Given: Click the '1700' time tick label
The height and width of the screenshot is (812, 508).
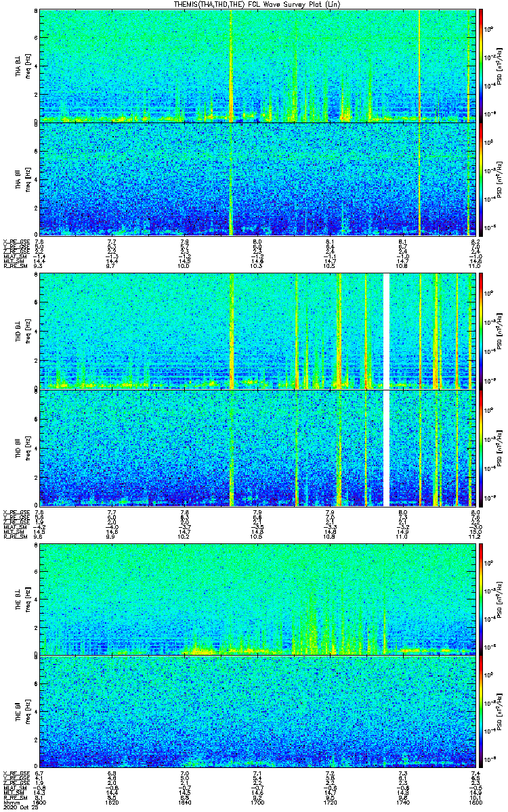Looking at the screenshot, I should click(257, 802).
